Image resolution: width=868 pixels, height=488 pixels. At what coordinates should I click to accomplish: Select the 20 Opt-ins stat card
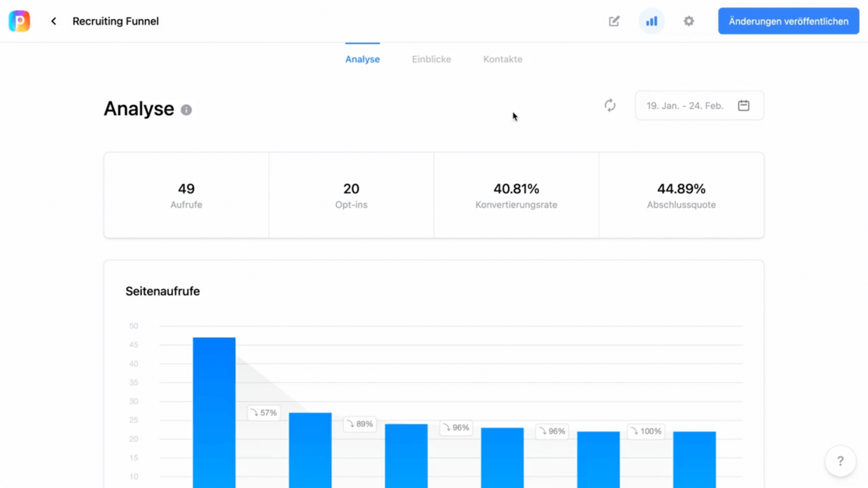point(352,195)
